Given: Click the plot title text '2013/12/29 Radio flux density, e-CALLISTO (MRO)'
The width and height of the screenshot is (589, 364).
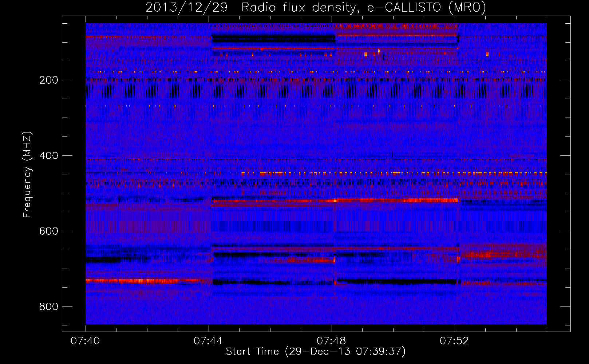Looking at the screenshot, I should (x=316, y=8).
